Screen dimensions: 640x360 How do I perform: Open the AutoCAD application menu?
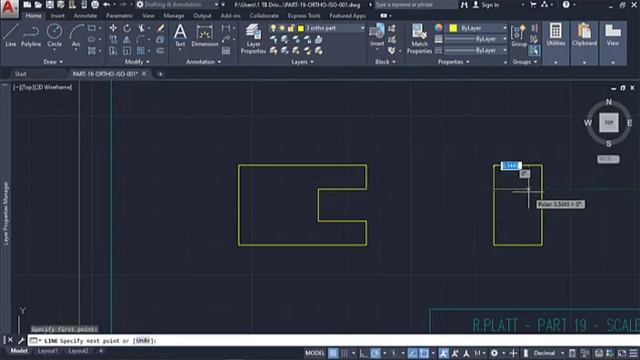click(9, 8)
